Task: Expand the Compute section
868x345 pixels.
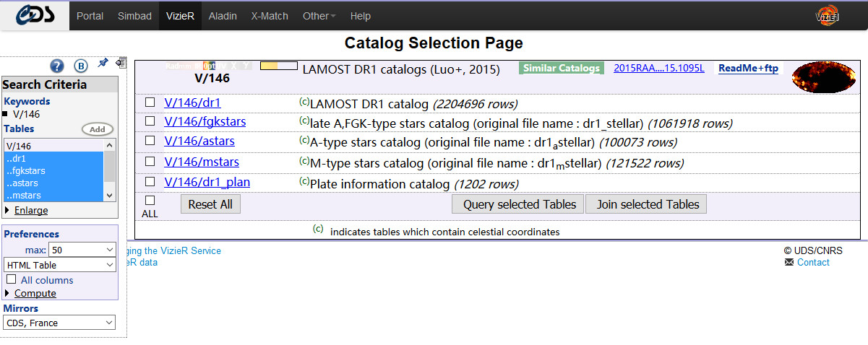Action: (35, 293)
